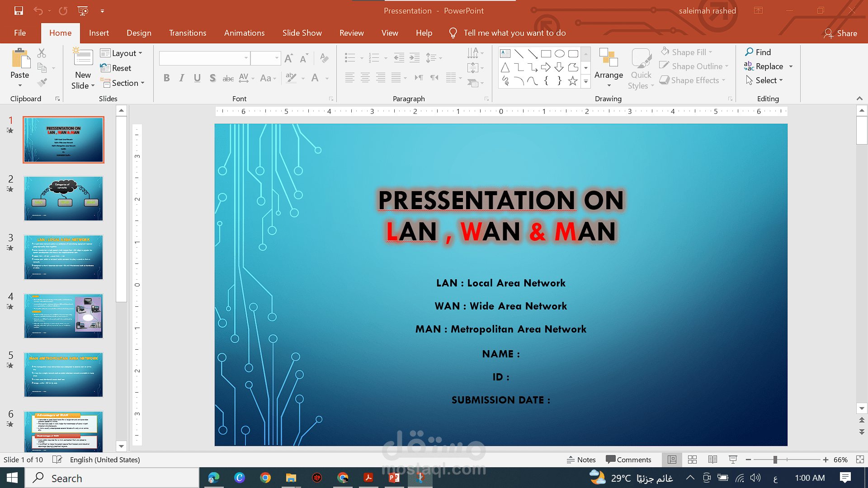Select slide 3 thumbnail in the slide panel

pyautogui.click(x=63, y=257)
